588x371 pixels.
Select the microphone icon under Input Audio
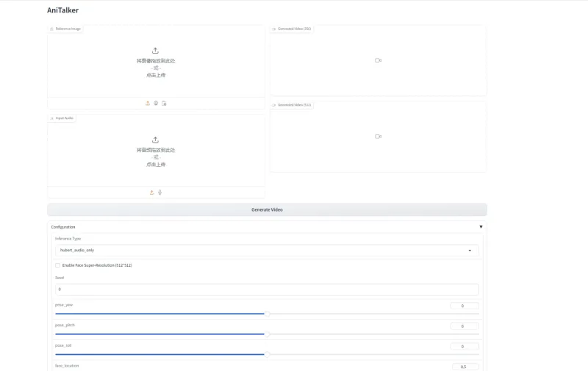(159, 192)
